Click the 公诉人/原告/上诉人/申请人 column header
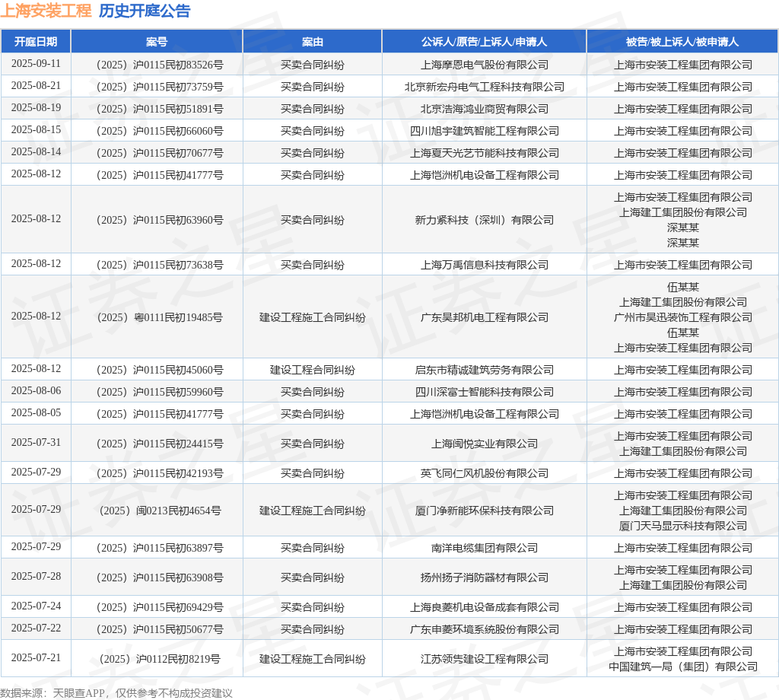Image resolution: width=779 pixels, height=700 pixels. point(485,42)
